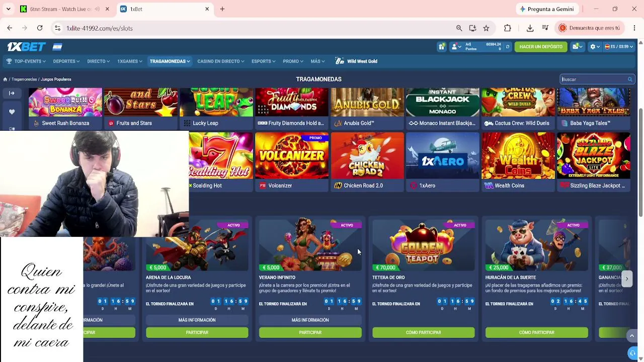Viewport: 644px width, 362px height.
Task: Click the browser address bar URL
Action: tap(100, 28)
